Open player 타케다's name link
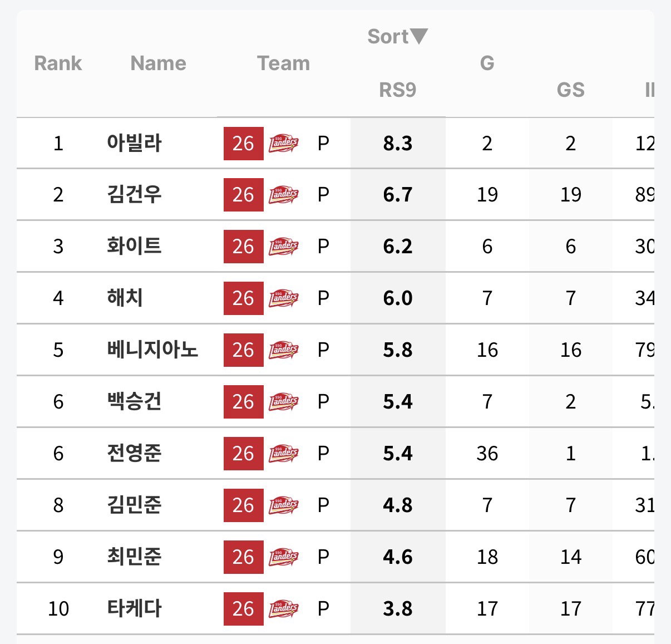This screenshot has height=644, width=671. (x=134, y=608)
